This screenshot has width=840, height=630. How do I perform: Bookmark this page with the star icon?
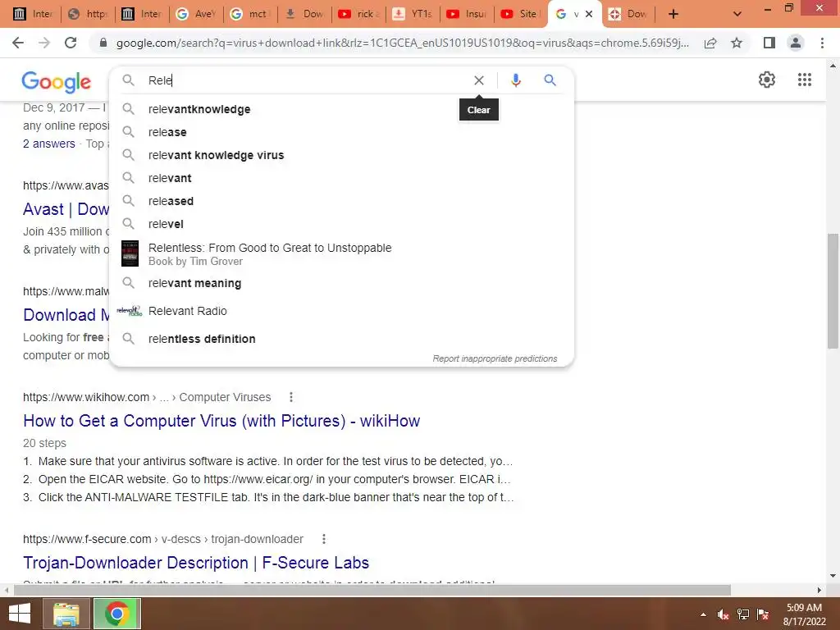(737, 43)
